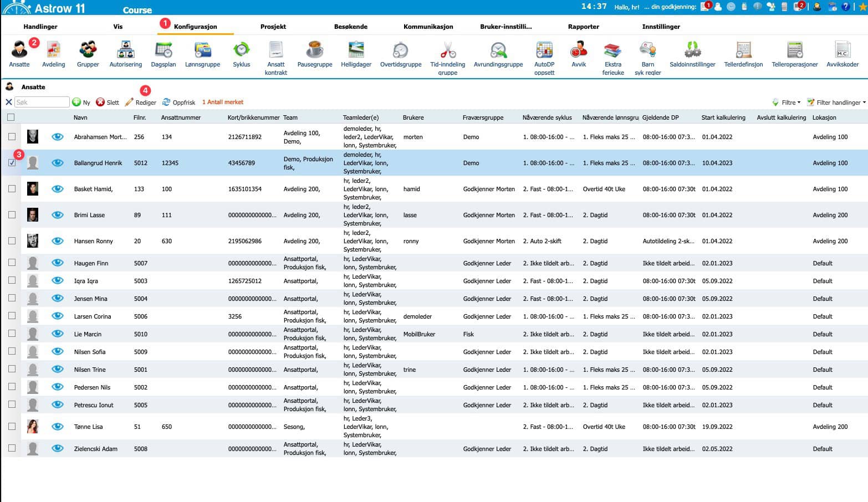Click the Lønnsgruppe icon
Image resolution: width=868 pixels, height=502 pixels.
point(202,53)
